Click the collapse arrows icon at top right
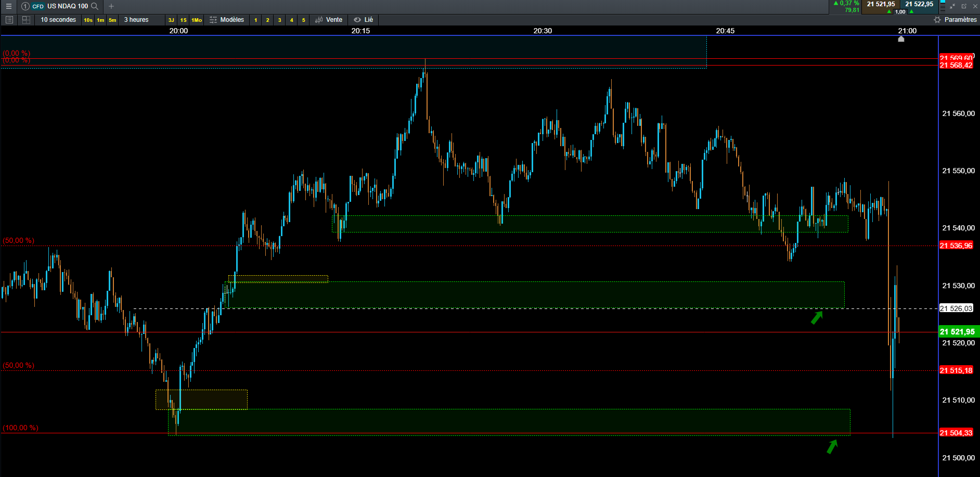Viewport: 980px width, 477px height. click(952, 6)
